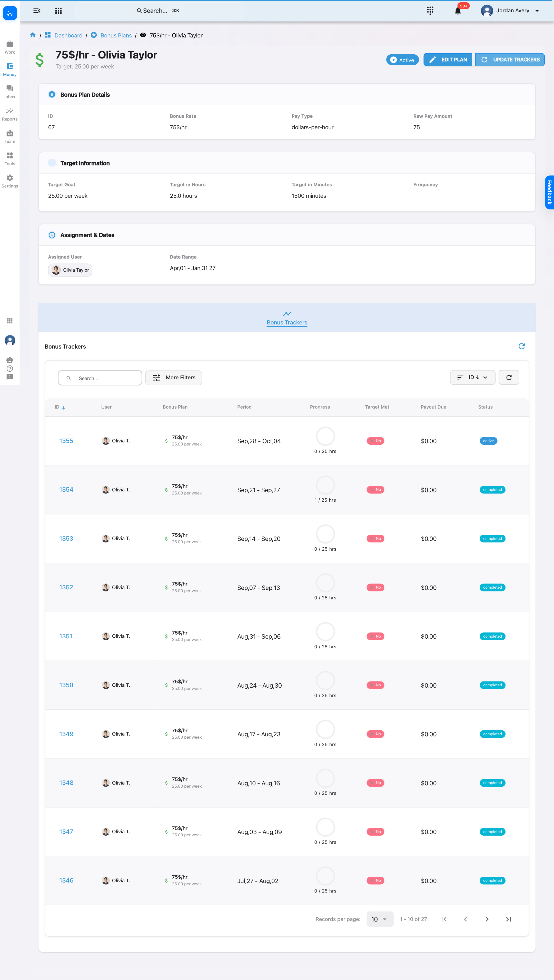Open the apps grid beside menu toggle
Image resolution: width=554 pixels, height=980 pixels.
point(58,11)
